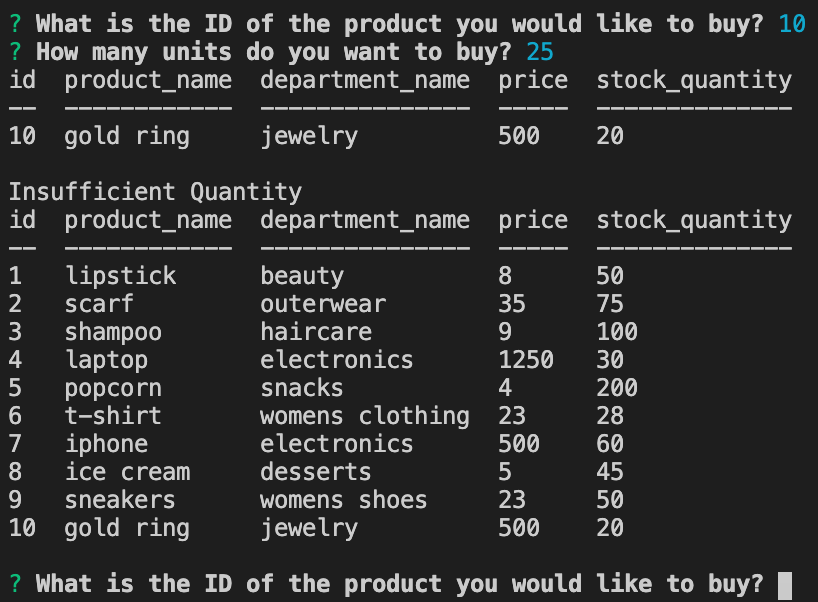Click the "ice cream" product name
This screenshot has width=818, height=602.
click(x=127, y=472)
